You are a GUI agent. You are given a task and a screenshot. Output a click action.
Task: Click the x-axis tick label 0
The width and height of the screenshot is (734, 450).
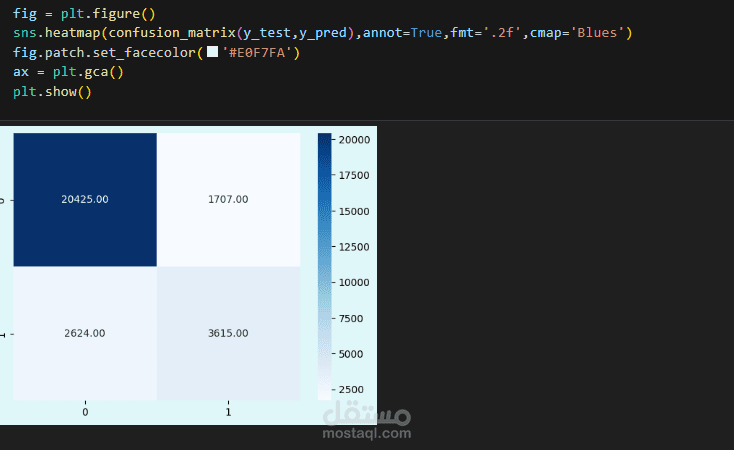[85, 413]
